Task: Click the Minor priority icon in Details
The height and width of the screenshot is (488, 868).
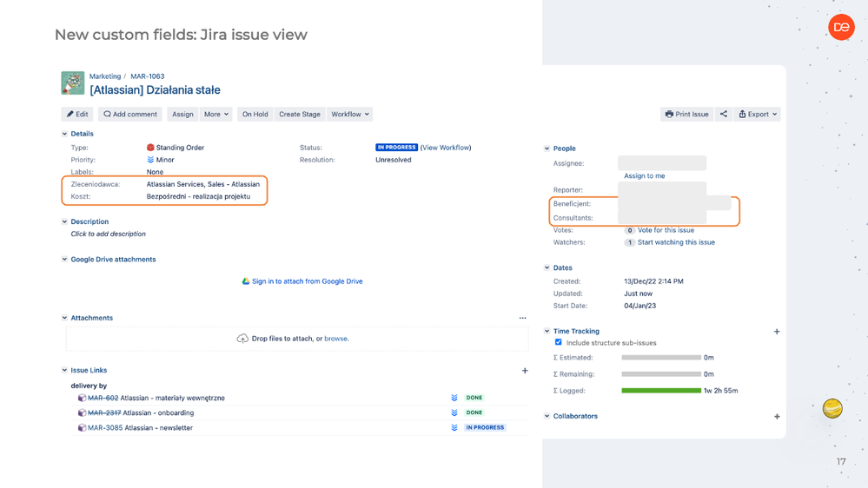Action: click(150, 160)
